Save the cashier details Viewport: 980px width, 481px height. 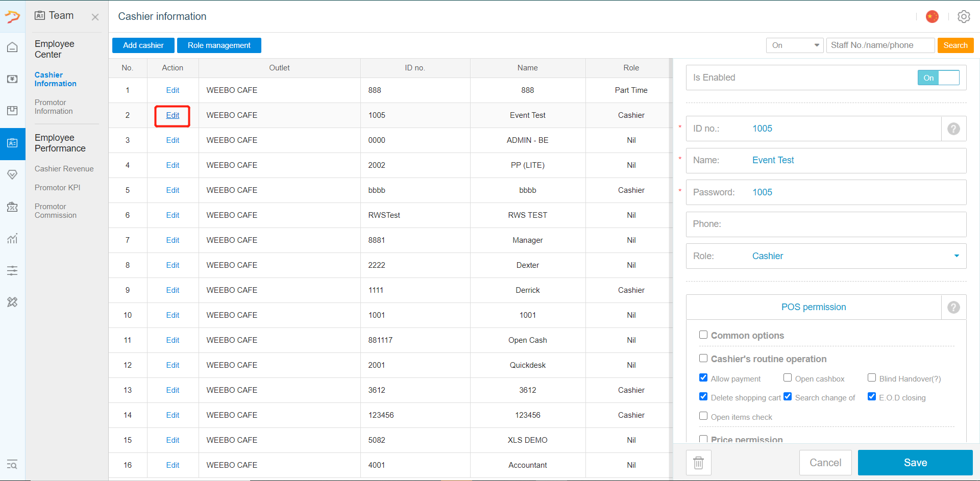pos(915,463)
